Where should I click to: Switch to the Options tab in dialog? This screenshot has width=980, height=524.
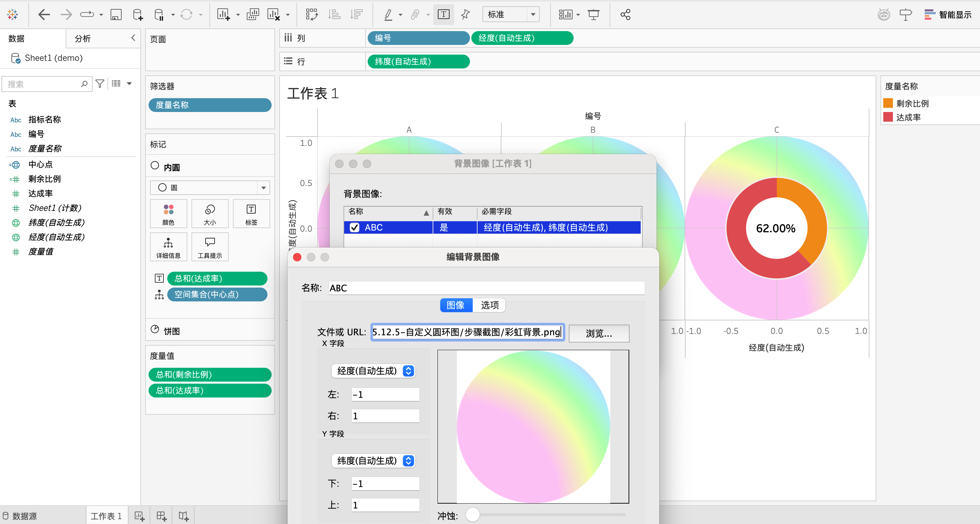(x=489, y=305)
